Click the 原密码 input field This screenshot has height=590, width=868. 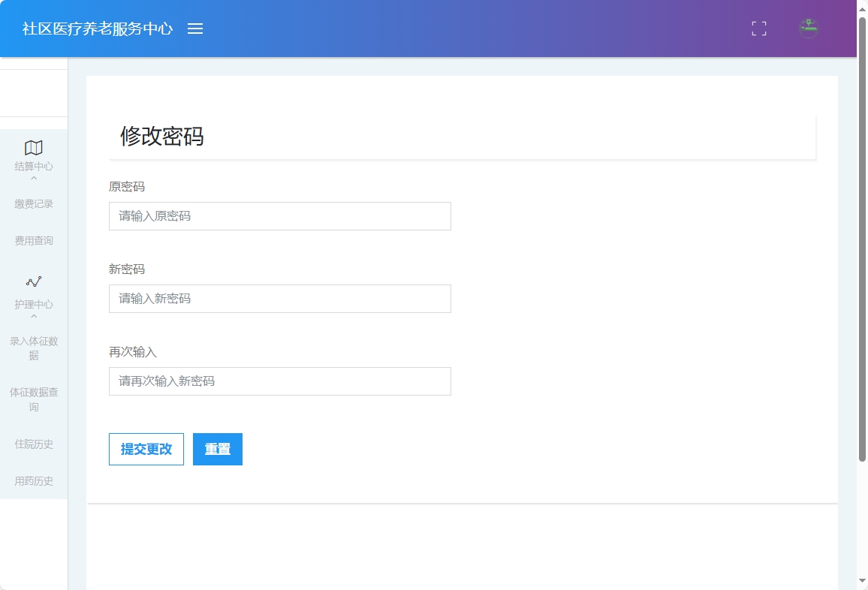pos(279,216)
